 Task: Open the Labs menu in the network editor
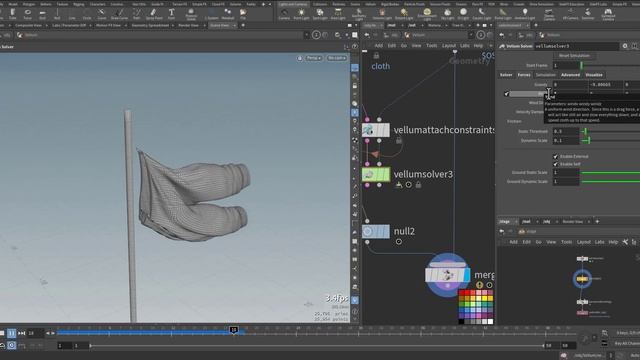pos(464,46)
